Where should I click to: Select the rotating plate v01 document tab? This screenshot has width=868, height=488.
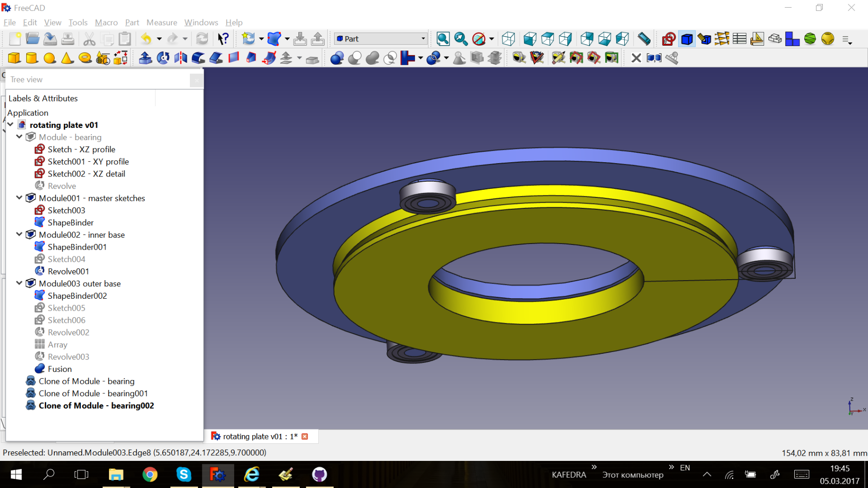pyautogui.click(x=260, y=436)
